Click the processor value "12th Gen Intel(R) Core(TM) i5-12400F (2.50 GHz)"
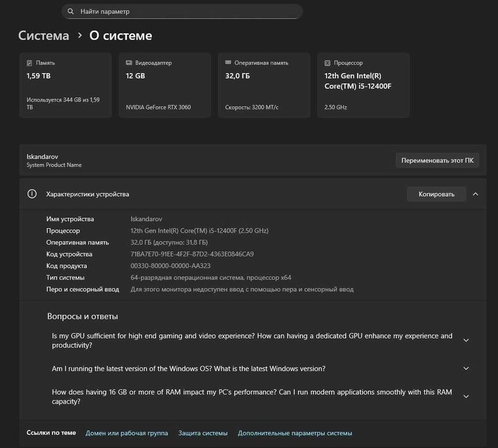The image size is (498, 448). [x=200, y=231]
